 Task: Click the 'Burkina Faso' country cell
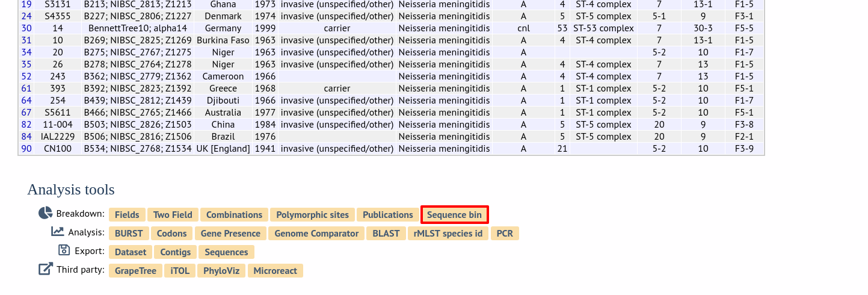223,40
